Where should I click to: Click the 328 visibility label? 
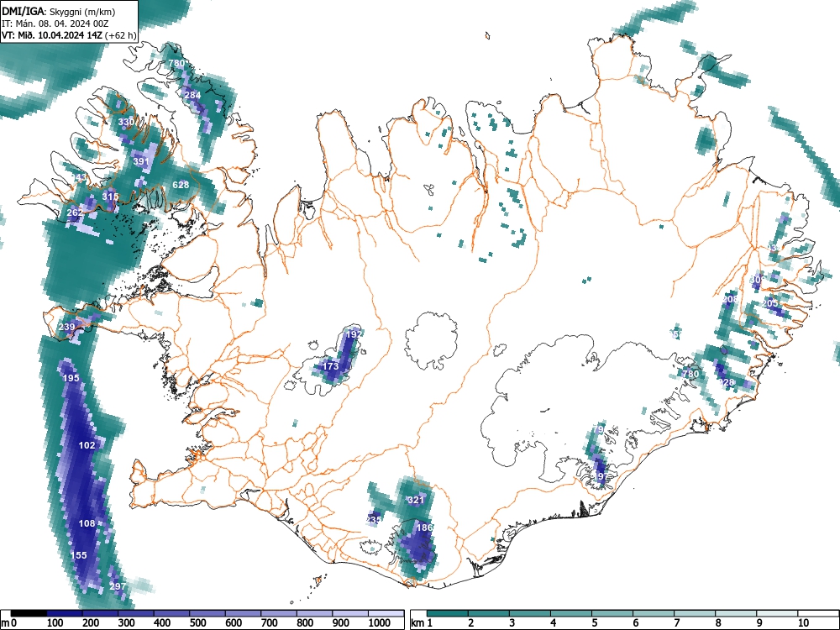tap(727, 382)
